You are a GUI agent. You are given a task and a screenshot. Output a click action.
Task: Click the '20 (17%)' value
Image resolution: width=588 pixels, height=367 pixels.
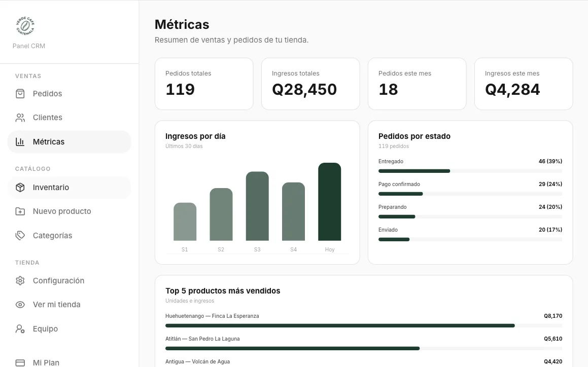pos(550,230)
